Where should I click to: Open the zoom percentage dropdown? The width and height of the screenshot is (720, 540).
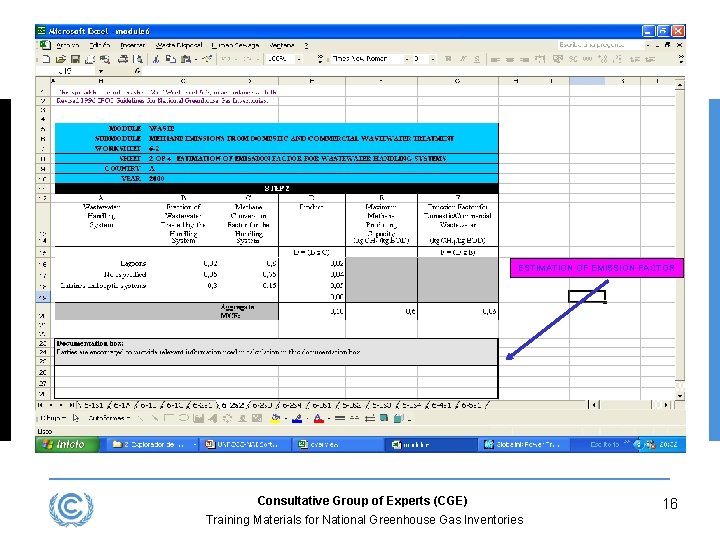pos(299,59)
